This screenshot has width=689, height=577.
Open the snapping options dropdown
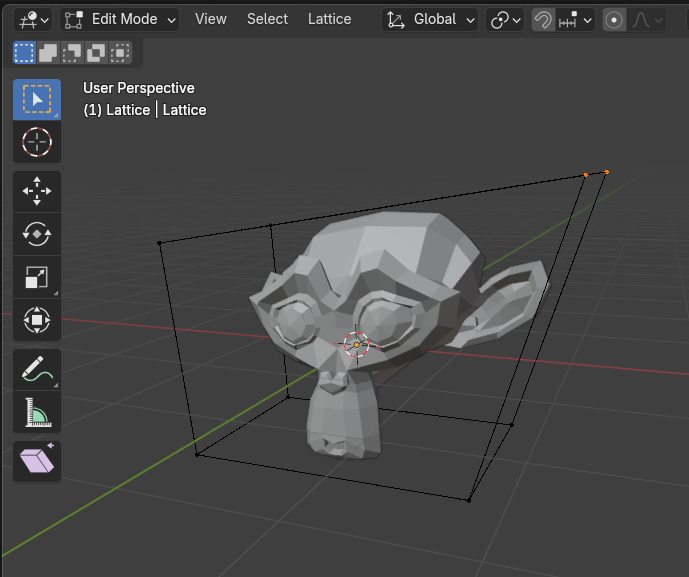point(575,20)
